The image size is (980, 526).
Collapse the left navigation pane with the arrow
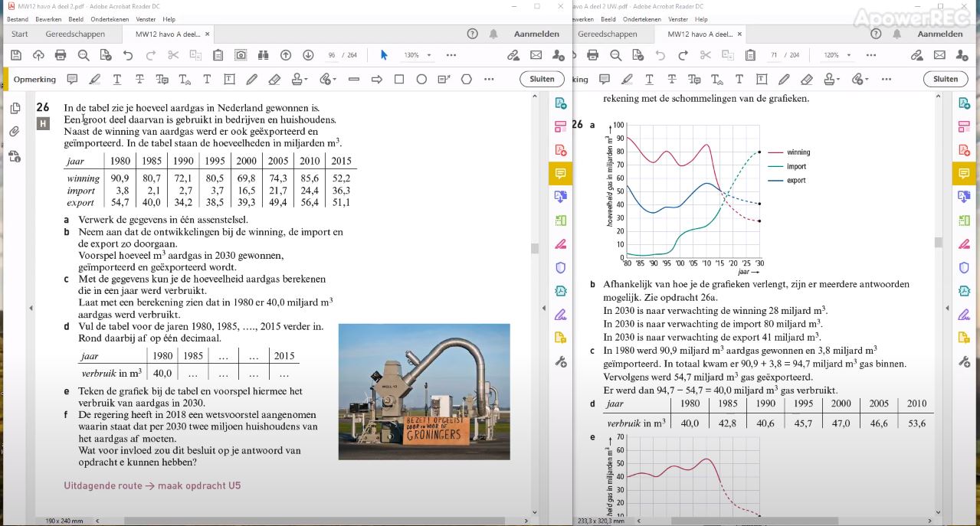click(x=31, y=308)
